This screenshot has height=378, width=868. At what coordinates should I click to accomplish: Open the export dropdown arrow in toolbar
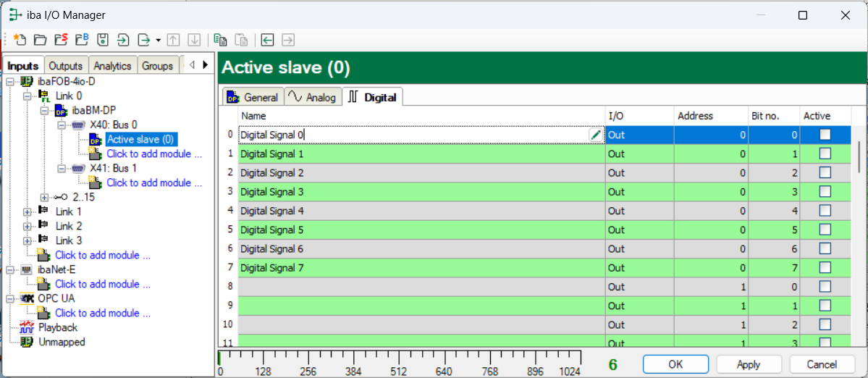click(159, 40)
